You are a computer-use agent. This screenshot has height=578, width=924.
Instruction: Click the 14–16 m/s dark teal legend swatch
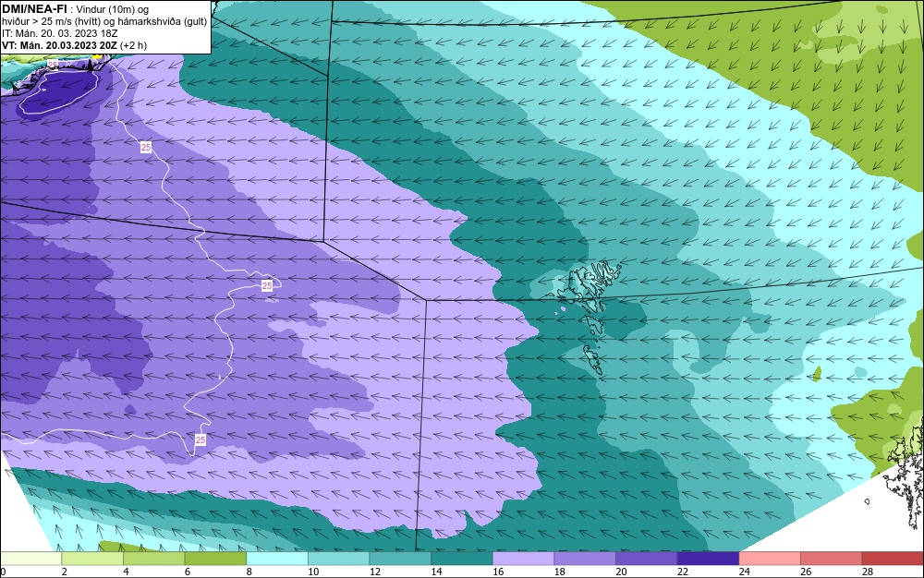pyautogui.click(x=462, y=559)
